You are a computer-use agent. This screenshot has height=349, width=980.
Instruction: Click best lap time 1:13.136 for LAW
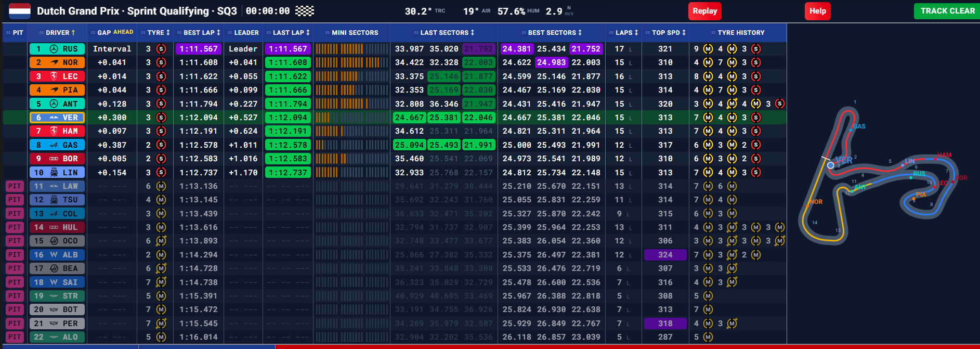point(198,186)
